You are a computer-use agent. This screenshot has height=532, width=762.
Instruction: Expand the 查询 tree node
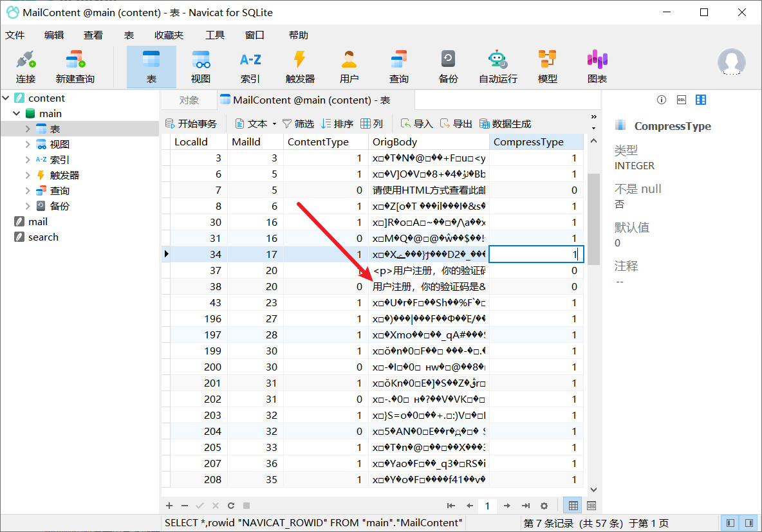click(x=28, y=191)
